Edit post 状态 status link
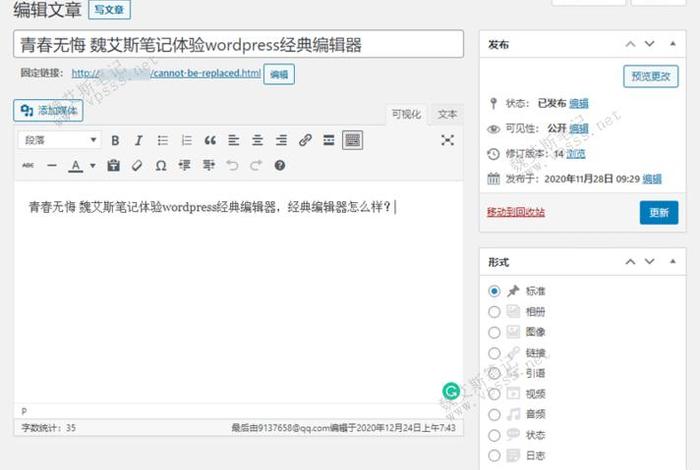This screenshot has height=470, width=700. pyautogui.click(x=579, y=104)
